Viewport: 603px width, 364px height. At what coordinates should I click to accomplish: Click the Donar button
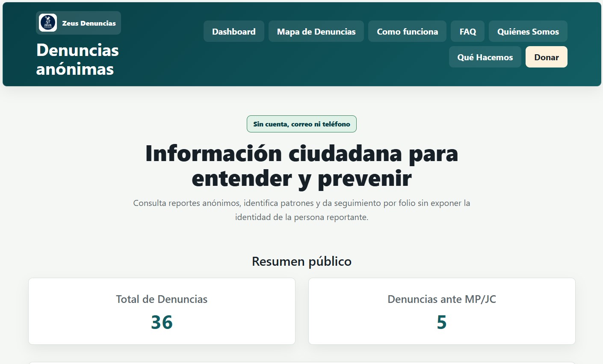tap(547, 57)
